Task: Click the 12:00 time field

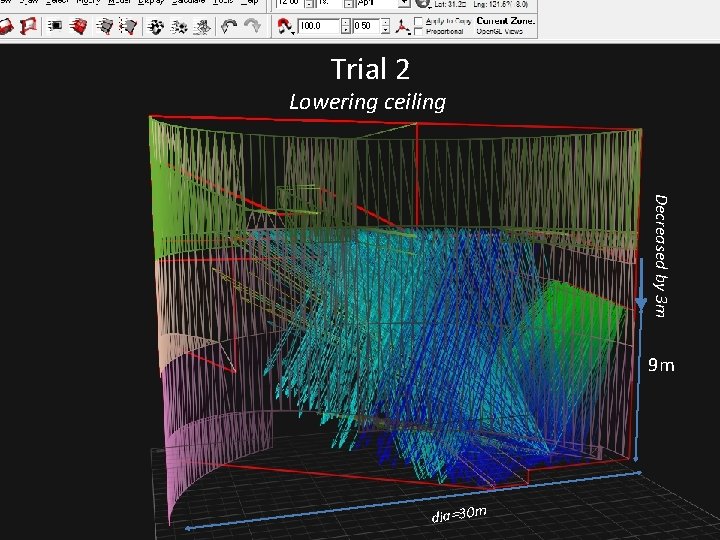Action: click(290, 4)
